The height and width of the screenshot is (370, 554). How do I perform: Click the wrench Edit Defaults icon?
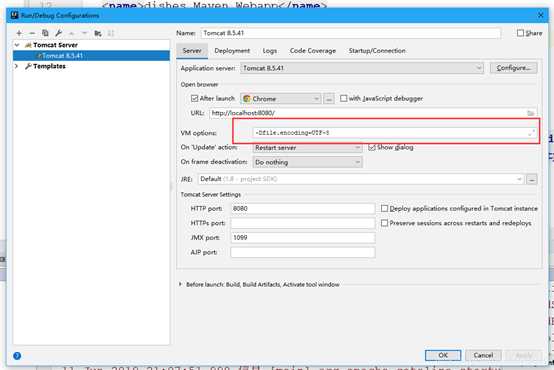pyautogui.click(x=58, y=33)
